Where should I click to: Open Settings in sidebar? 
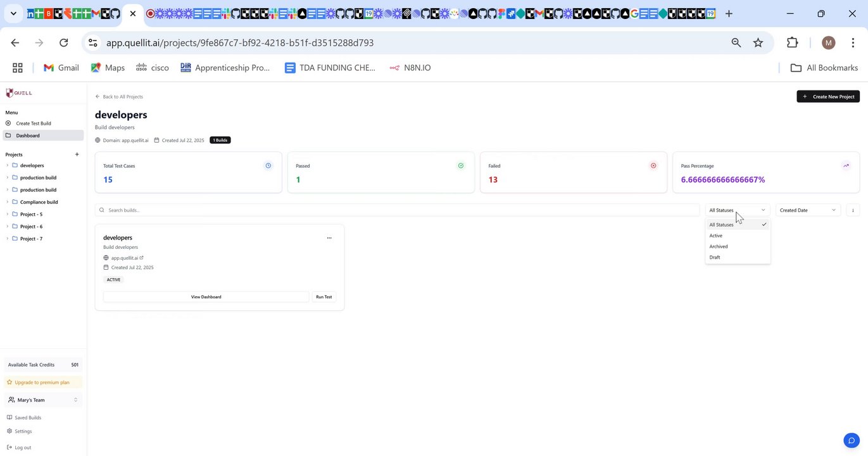19,431
